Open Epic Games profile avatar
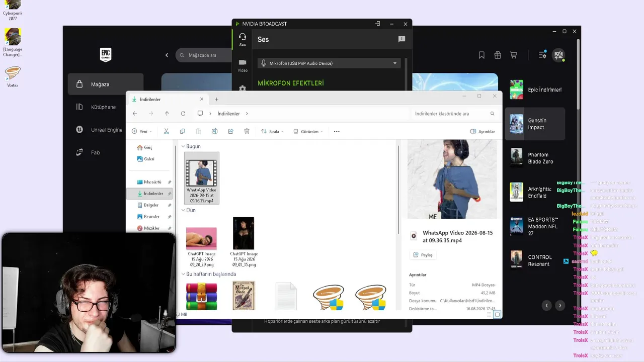The width and height of the screenshot is (644, 362). [x=558, y=55]
